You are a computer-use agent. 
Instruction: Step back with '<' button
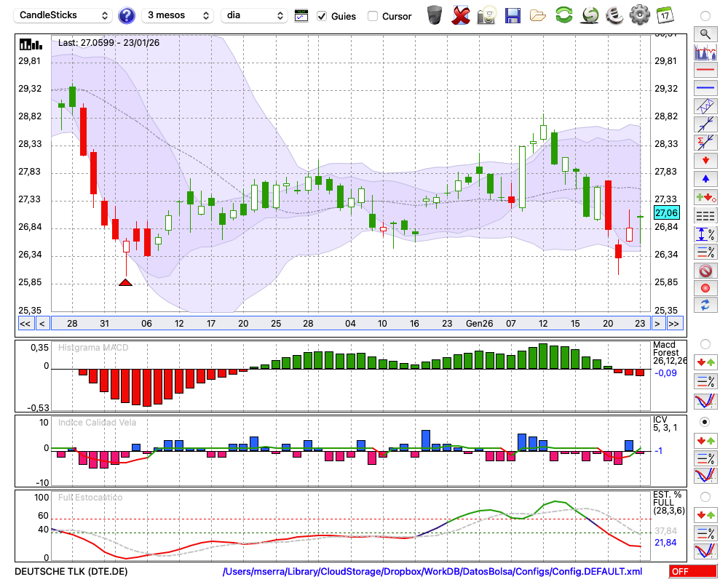click(42, 324)
